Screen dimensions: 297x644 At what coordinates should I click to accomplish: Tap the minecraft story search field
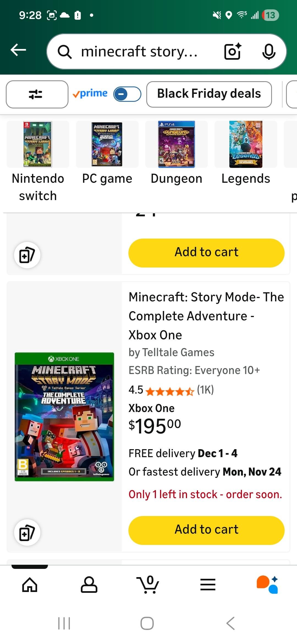pos(139,51)
